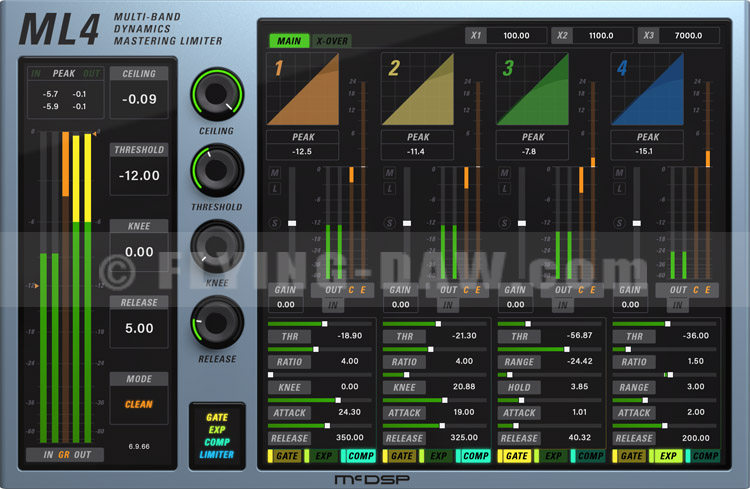This screenshot has height=489, width=750.
Task: Turn the Ceiling knob
Action: (x=217, y=94)
